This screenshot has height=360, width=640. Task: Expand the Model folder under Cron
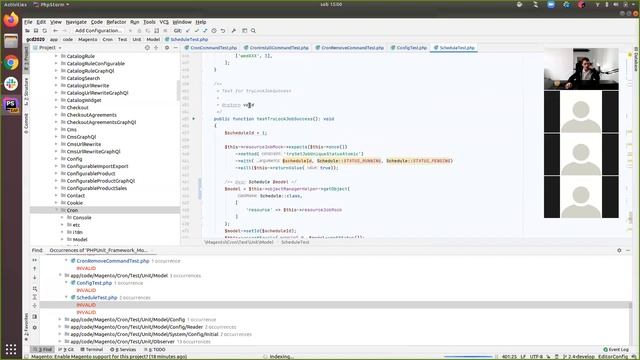click(62, 239)
